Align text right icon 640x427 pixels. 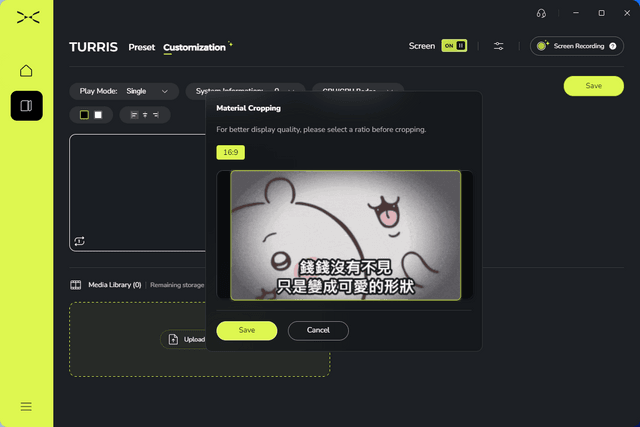[156, 115]
